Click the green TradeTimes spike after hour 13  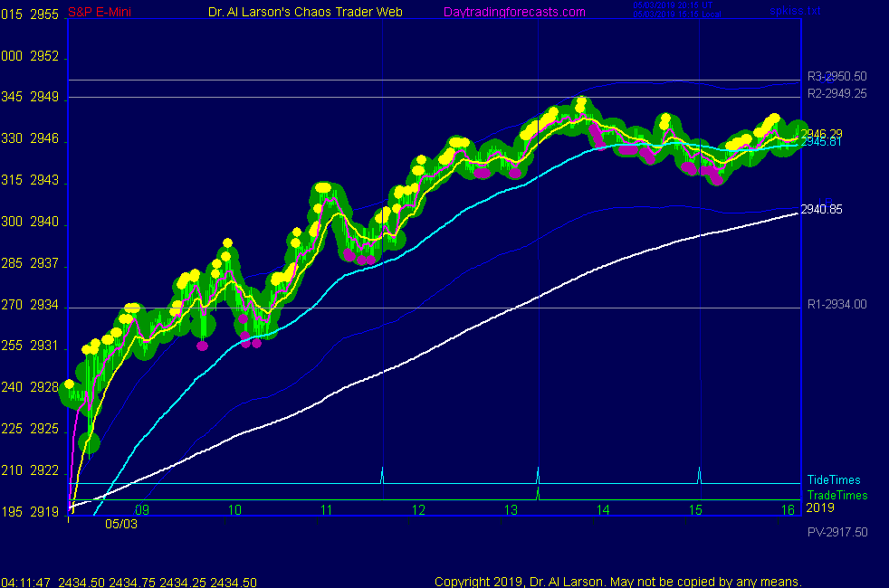(x=538, y=493)
